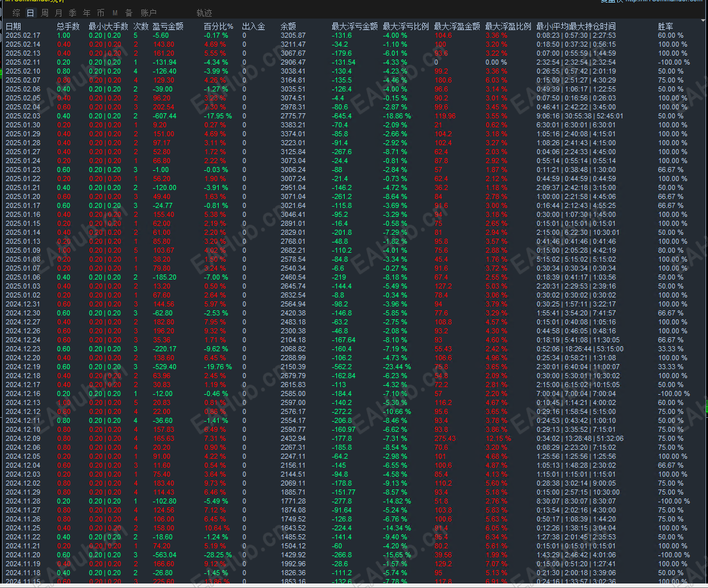Viewport: 708px width, 588px height.
Task: Click the -529.40 loss cell
Action: click(x=164, y=367)
